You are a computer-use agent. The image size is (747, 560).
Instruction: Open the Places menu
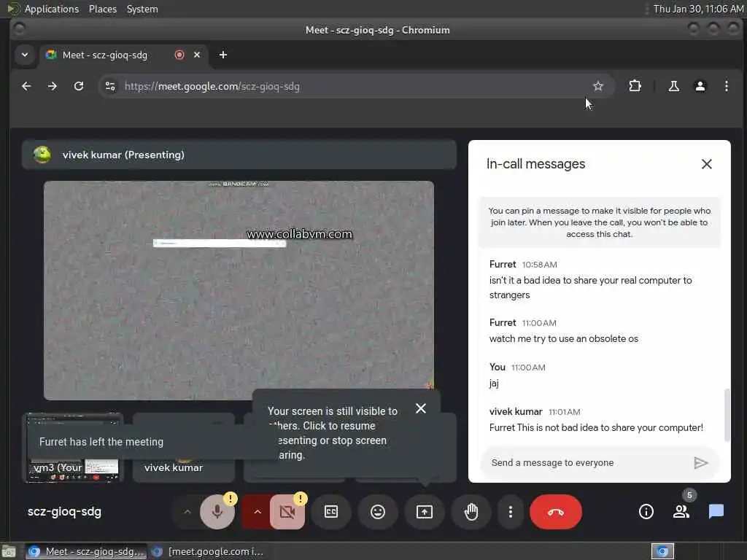pyautogui.click(x=102, y=9)
